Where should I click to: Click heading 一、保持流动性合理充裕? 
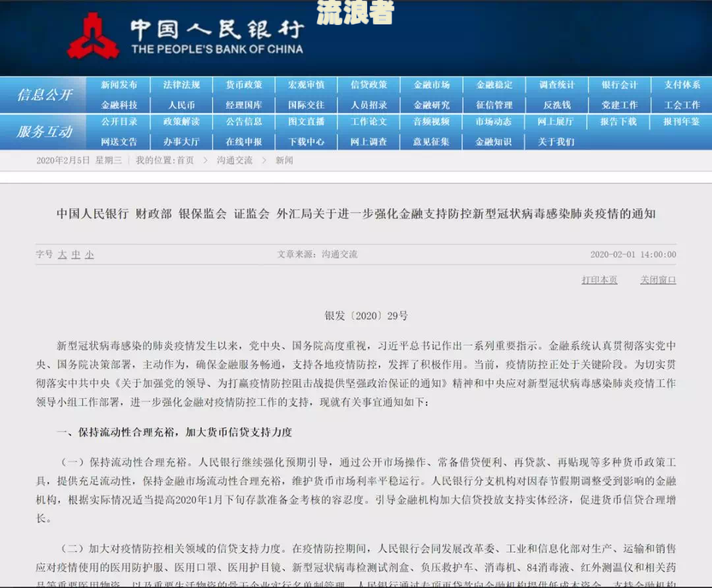[x=174, y=432]
